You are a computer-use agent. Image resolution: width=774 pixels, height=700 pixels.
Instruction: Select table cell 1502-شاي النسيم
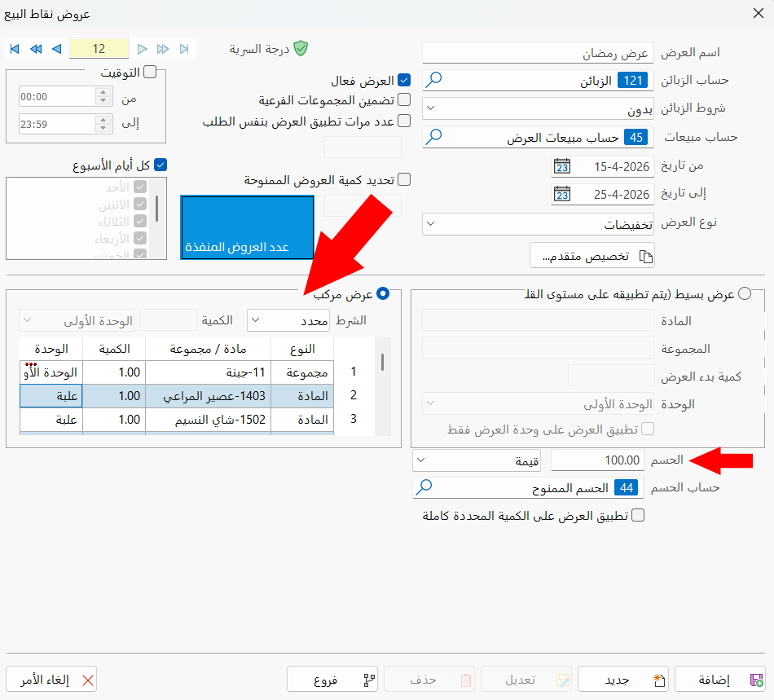(x=209, y=420)
